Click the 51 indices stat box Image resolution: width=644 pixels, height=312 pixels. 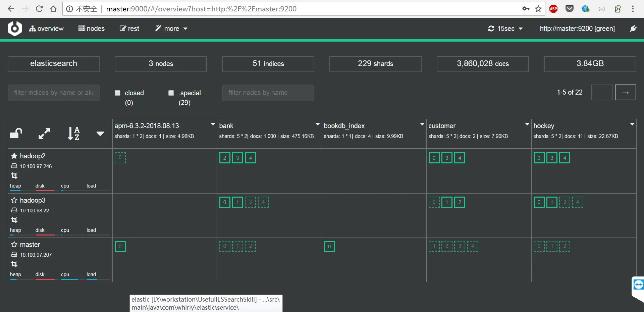(x=268, y=64)
